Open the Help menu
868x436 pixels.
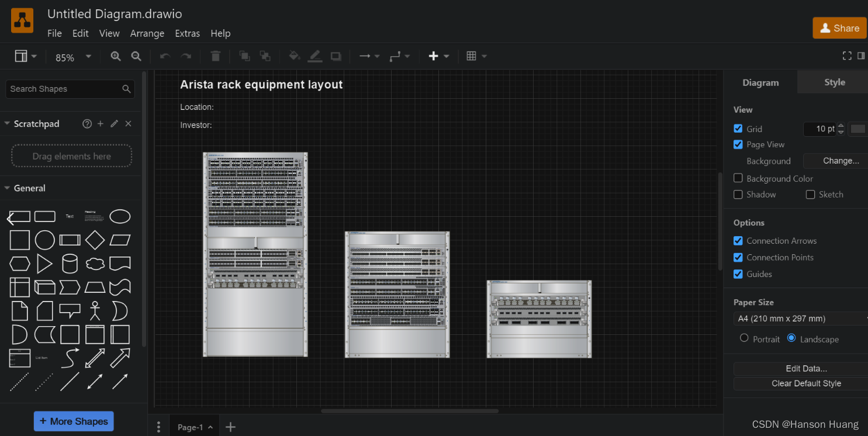[220, 33]
